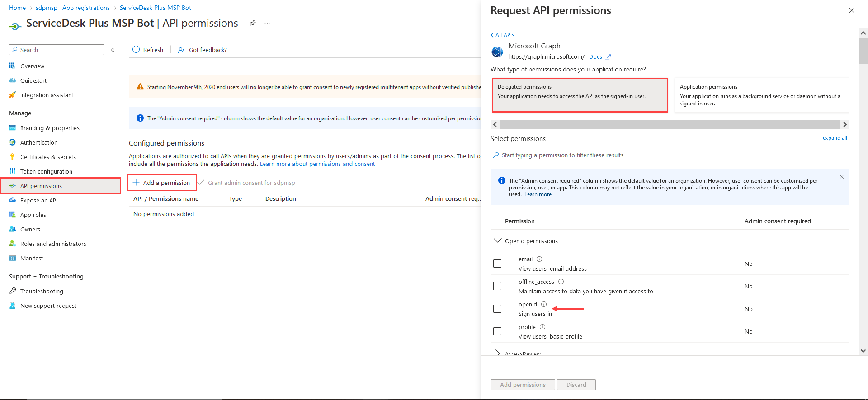Screen dimensions: 868x400
Task: Click the Roles and administrators icon
Action: tap(12, 244)
